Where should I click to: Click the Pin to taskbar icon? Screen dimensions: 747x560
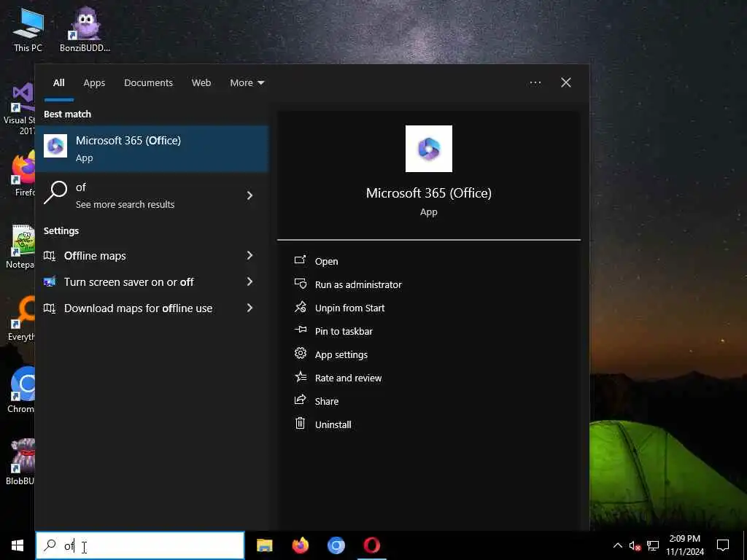click(300, 330)
